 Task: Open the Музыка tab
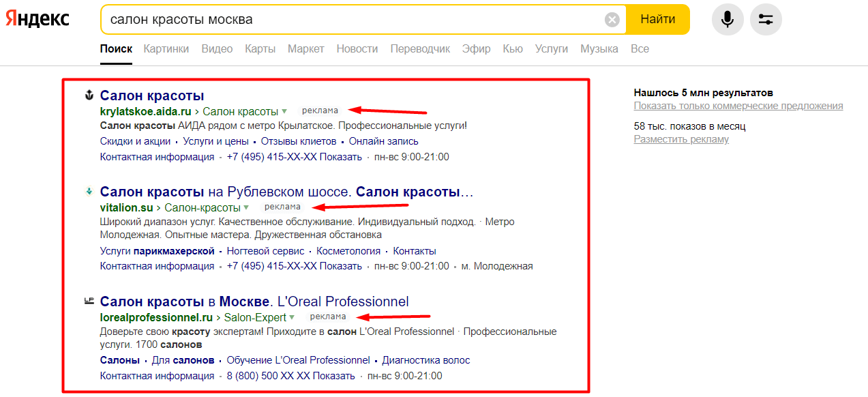tap(599, 49)
